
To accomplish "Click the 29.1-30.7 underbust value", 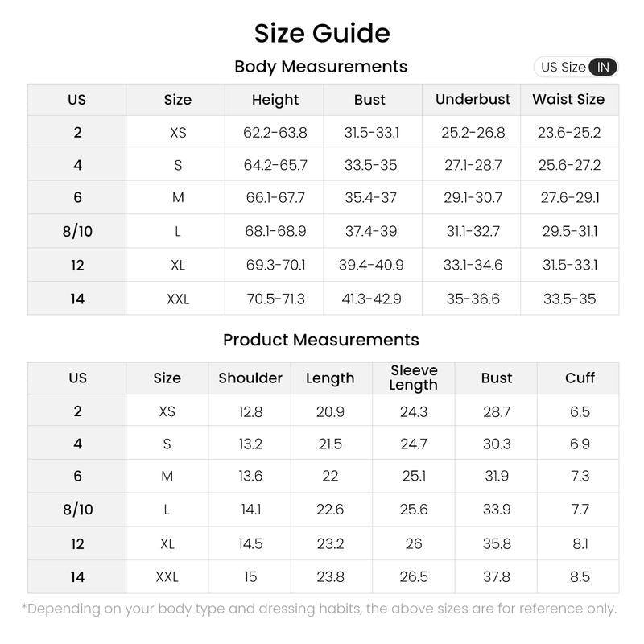I will click(473, 198).
